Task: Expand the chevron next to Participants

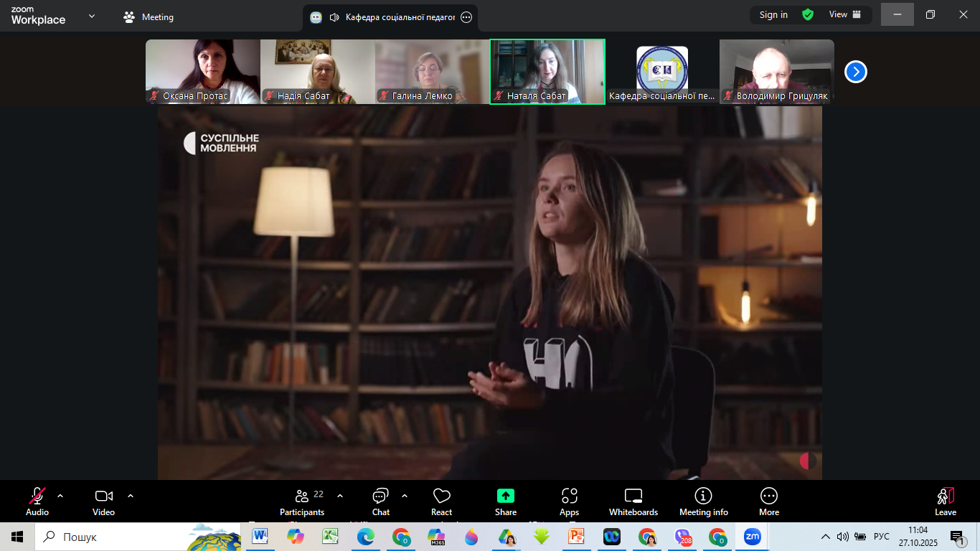Action: point(340,496)
